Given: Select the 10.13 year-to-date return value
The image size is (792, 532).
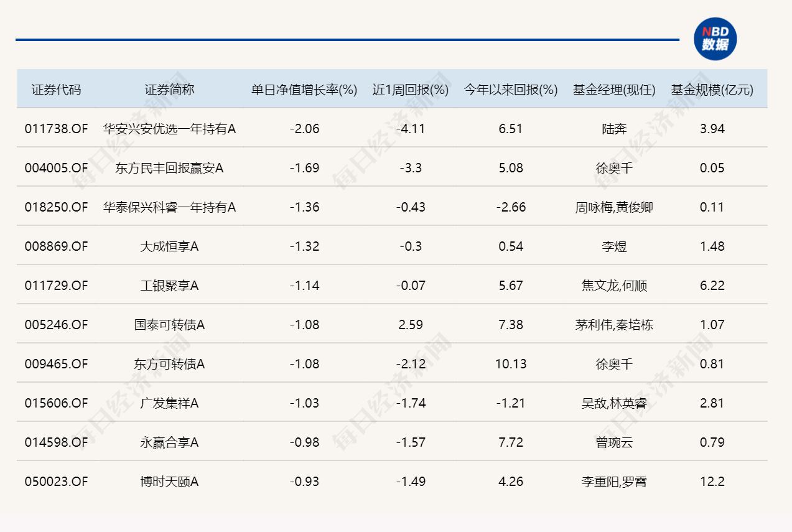Looking at the screenshot, I should click(511, 364).
